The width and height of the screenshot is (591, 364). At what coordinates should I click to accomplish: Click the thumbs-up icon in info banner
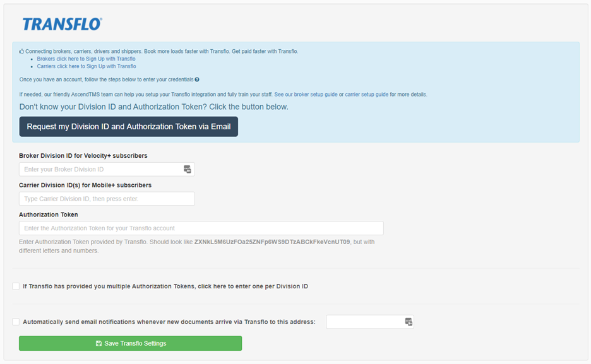tap(21, 51)
